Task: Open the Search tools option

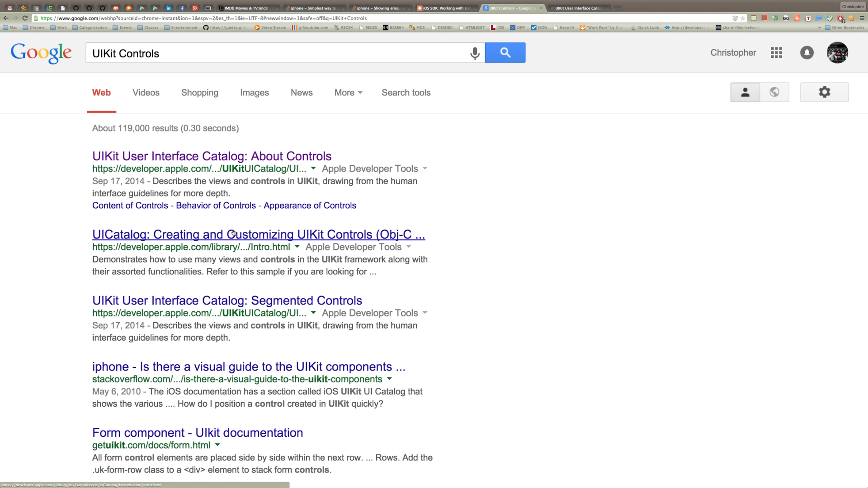Action: point(406,93)
